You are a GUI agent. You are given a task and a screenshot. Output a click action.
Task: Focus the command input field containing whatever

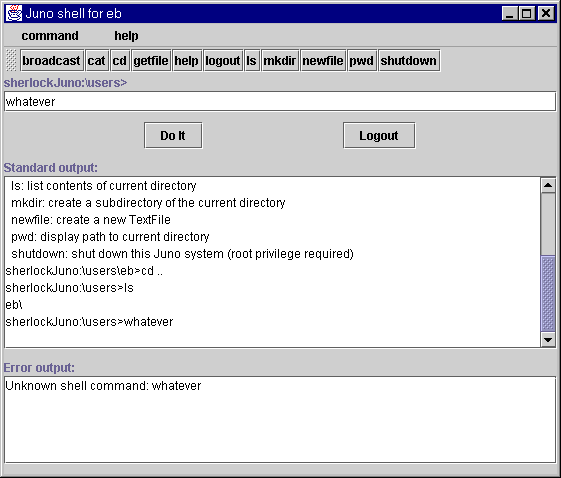tap(280, 102)
